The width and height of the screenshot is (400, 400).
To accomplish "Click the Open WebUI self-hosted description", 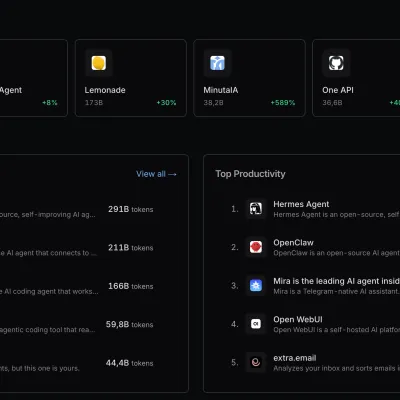I will click(336, 330).
